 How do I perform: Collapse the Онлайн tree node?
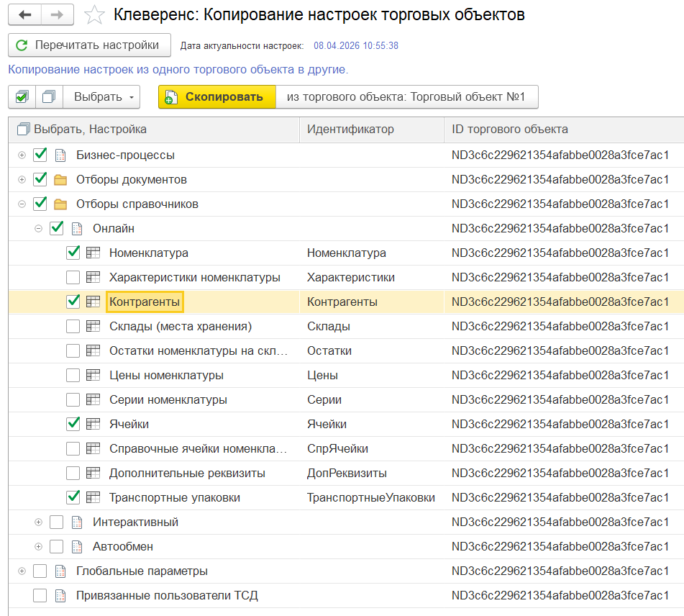[x=38, y=228]
